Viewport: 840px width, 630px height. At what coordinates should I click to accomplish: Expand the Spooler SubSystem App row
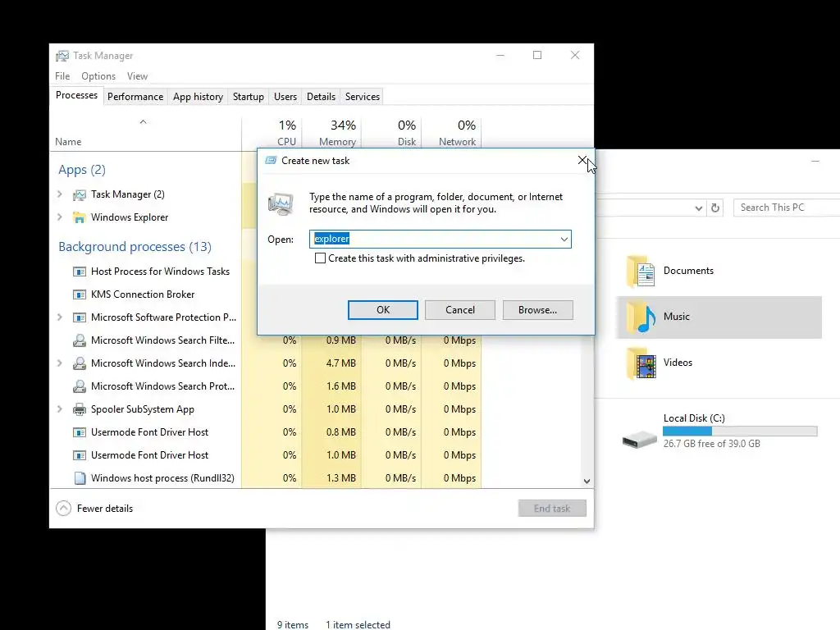(59, 409)
